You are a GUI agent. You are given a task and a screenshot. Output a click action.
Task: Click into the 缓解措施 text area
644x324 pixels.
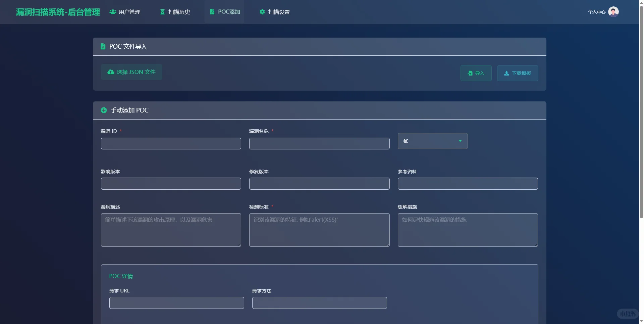(x=468, y=230)
